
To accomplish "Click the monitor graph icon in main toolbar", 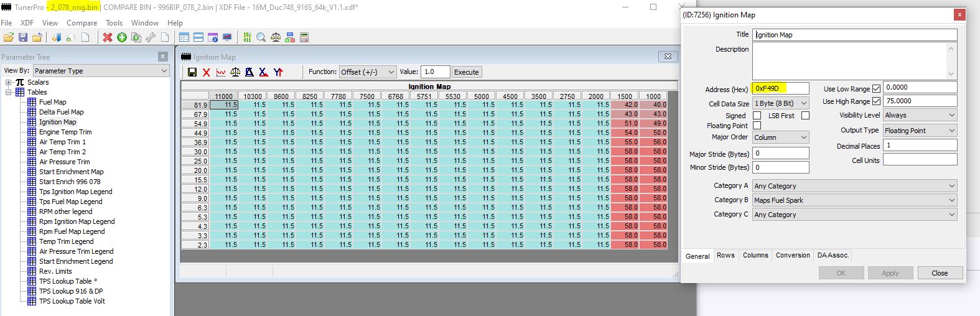I will click(227, 37).
